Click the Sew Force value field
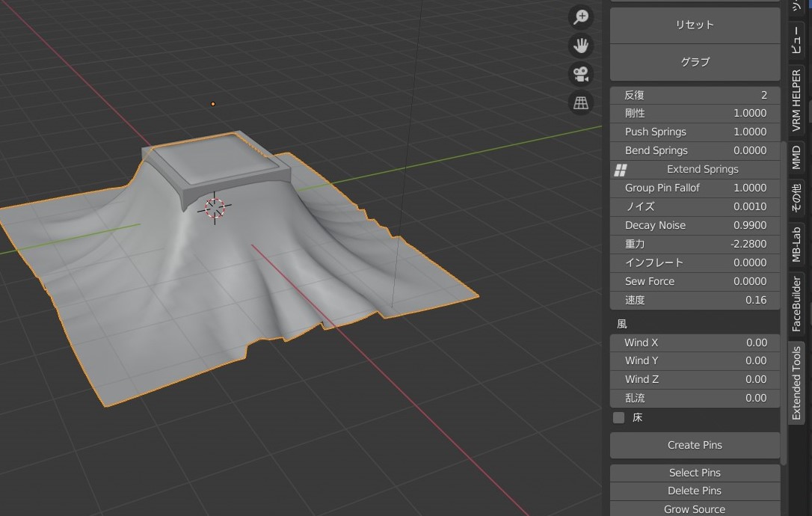This screenshot has height=516, width=812. [695, 281]
